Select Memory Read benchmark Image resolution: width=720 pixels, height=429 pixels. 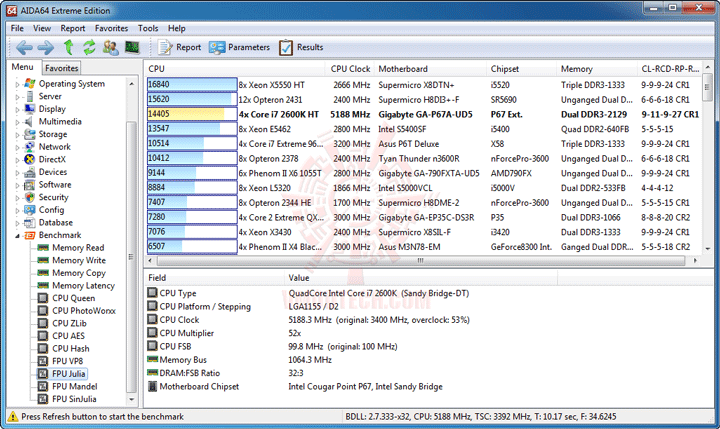point(78,248)
